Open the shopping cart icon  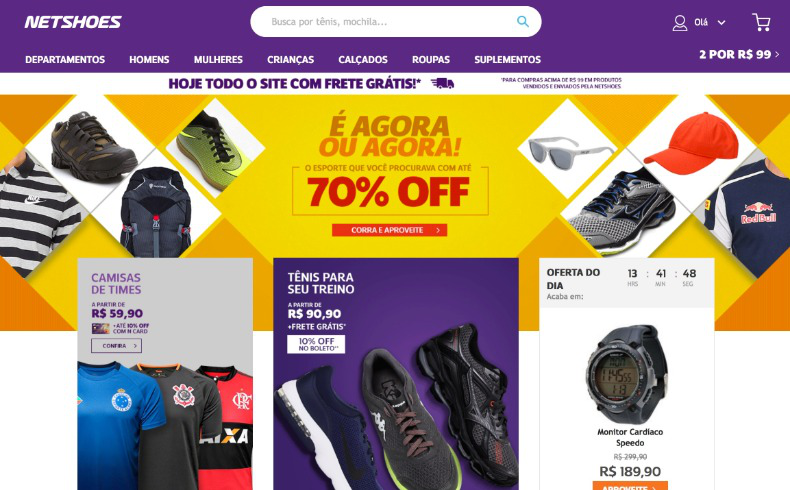coord(761,22)
